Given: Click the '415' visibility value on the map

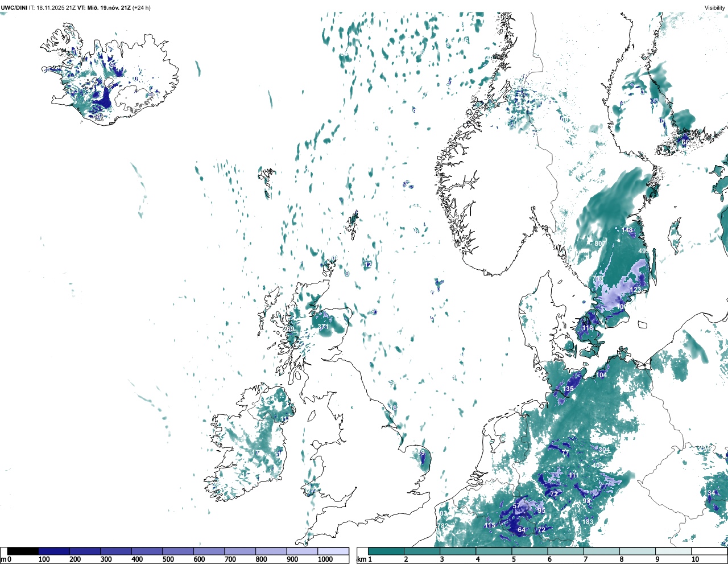Looking at the screenshot, I should [490, 526].
